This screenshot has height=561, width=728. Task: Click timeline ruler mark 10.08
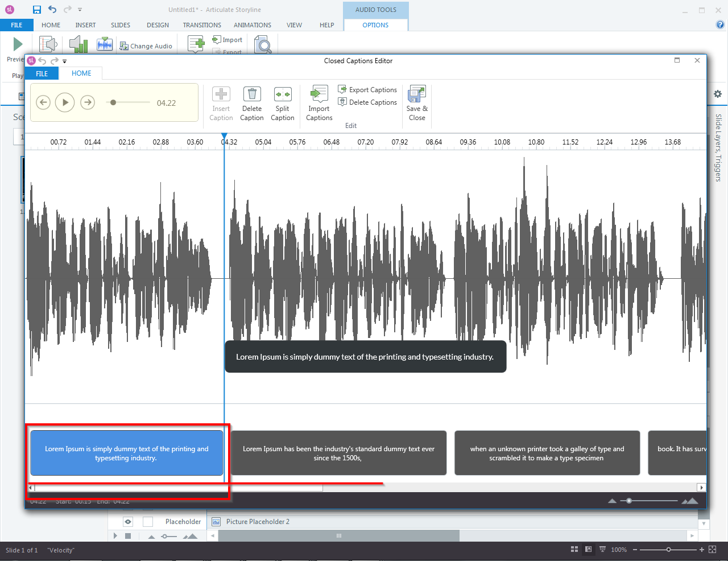[x=502, y=142]
